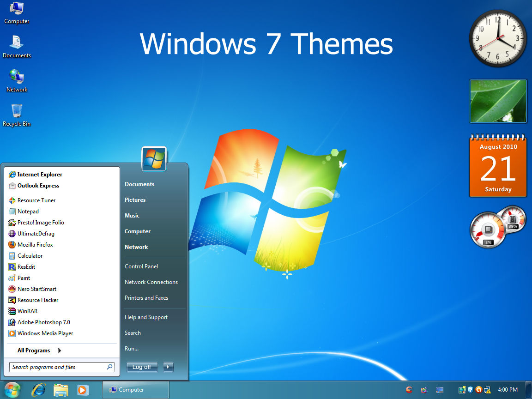Launch Windows Media Player from Start menu

click(x=41, y=333)
